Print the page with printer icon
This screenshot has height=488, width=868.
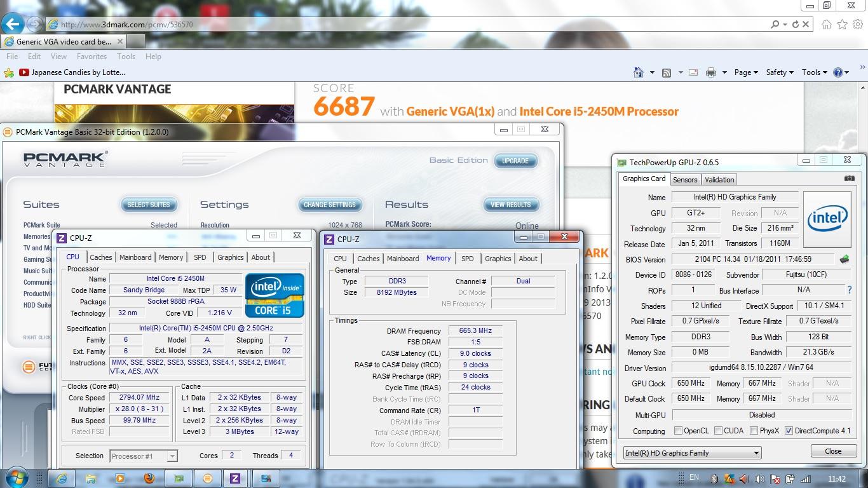click(x=711, y=72)
